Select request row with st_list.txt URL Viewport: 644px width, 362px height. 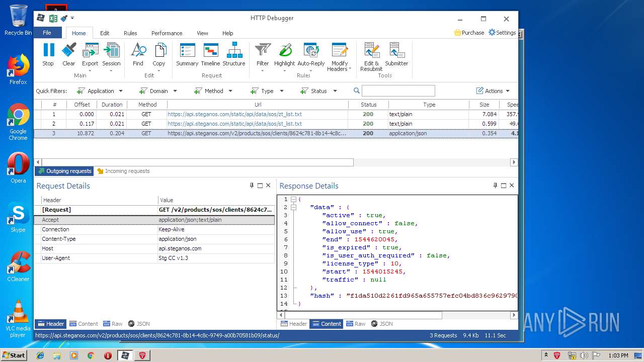point(276,124)
